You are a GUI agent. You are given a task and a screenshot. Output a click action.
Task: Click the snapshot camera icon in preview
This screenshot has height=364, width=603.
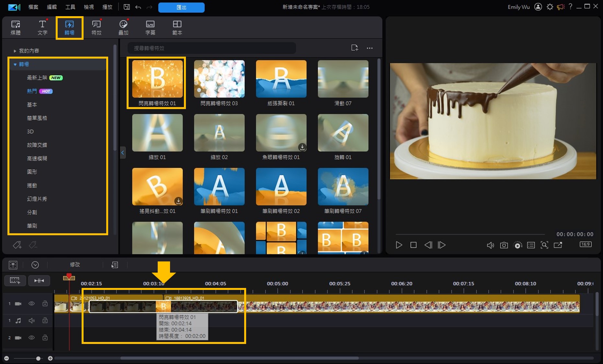(x=504, y=245)
